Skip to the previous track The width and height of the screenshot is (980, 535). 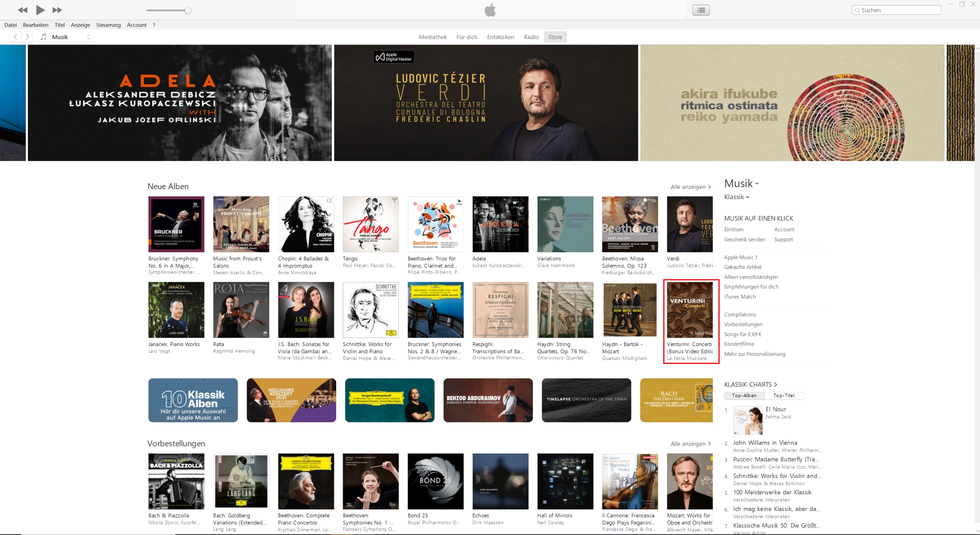(22, 10)
